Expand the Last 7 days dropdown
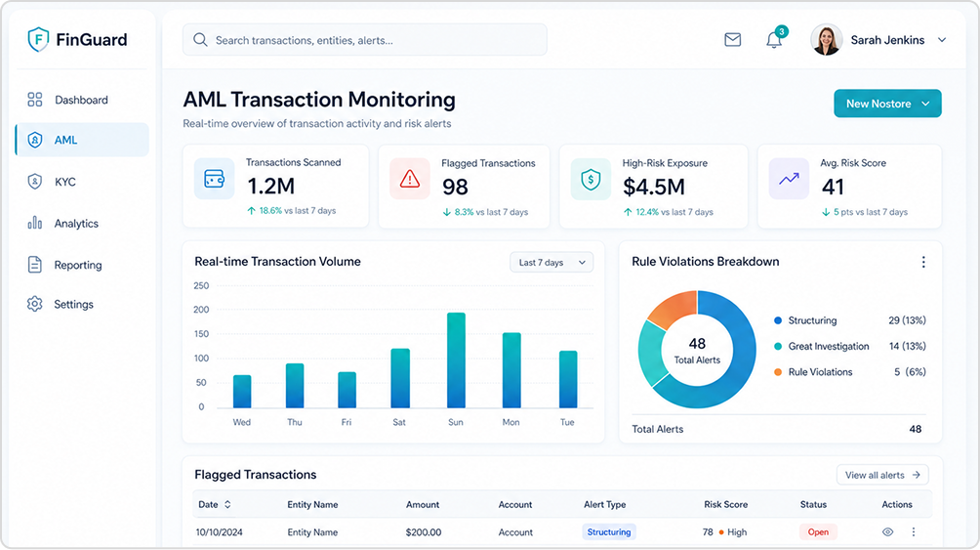The width and height of the screenshot is (980, 550). pyautogui.click(x=551, y=262)
